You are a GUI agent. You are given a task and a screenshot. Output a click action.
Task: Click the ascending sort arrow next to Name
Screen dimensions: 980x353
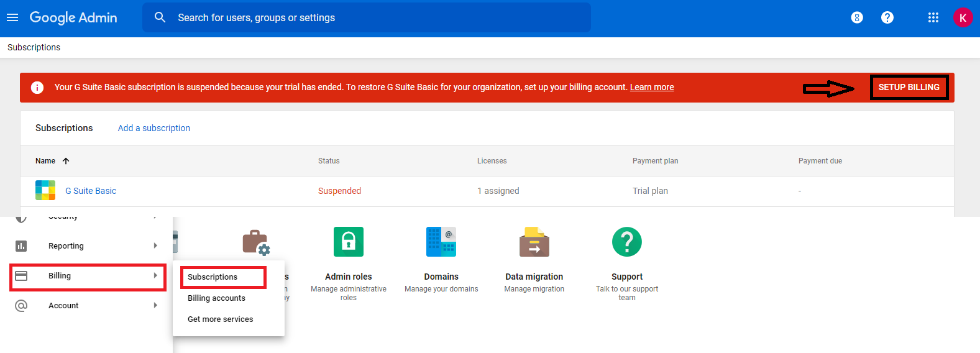pyautogui.click(x=66, y=161)
